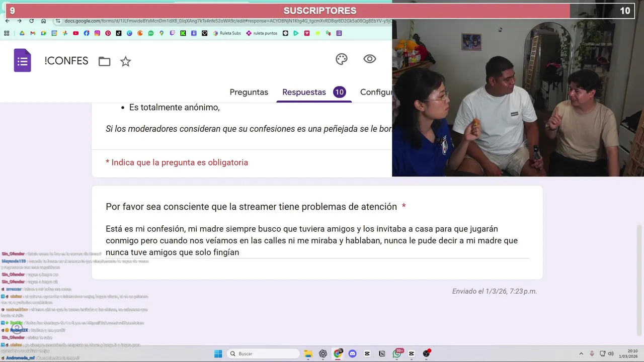Open the YouTube bookmark
Image resolution: width=644 pixels, height=362 pixels.
pyautogui.click(x=75, y=33)
